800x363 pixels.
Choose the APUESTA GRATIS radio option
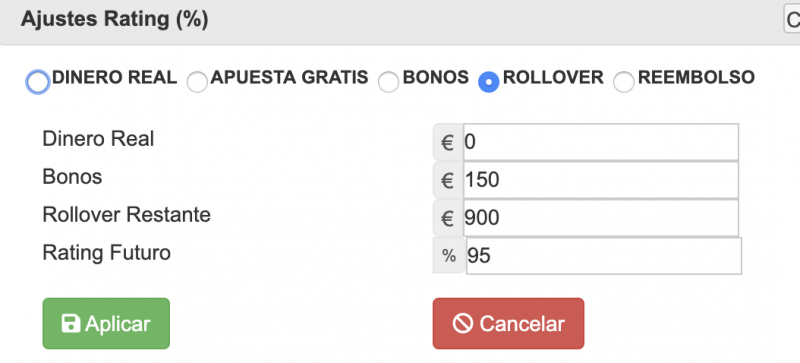coord(197,82)
